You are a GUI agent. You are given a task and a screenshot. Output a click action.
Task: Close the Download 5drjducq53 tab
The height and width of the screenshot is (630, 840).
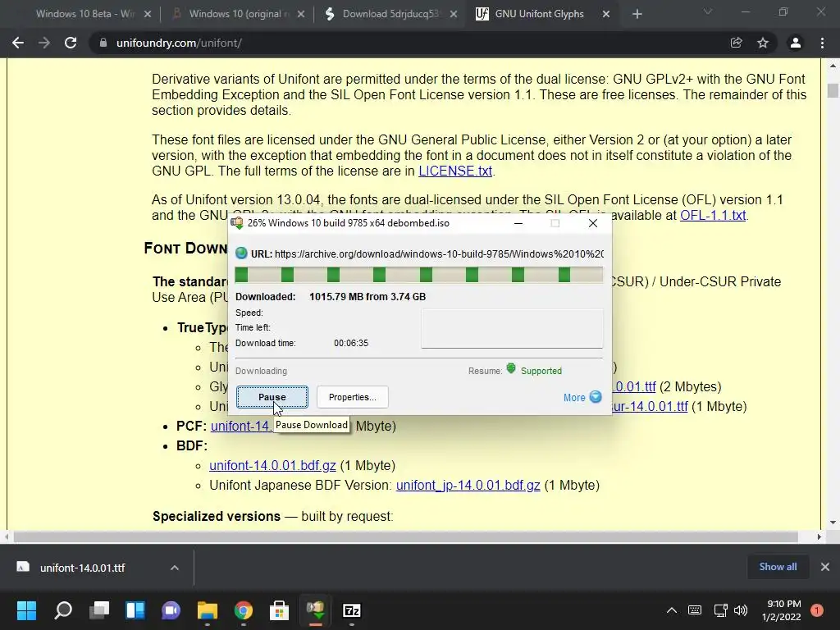pyautogui.click(x=453, y=14)
